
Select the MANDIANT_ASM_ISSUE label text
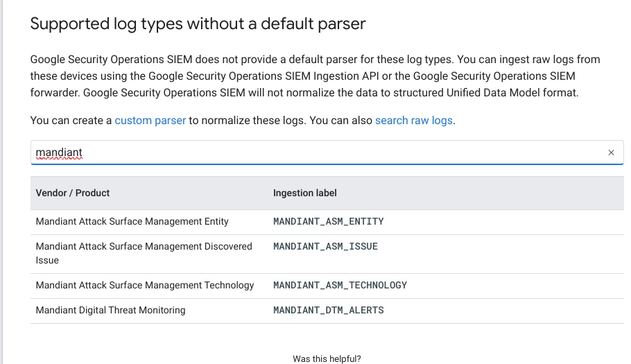(x=325, y=247)
